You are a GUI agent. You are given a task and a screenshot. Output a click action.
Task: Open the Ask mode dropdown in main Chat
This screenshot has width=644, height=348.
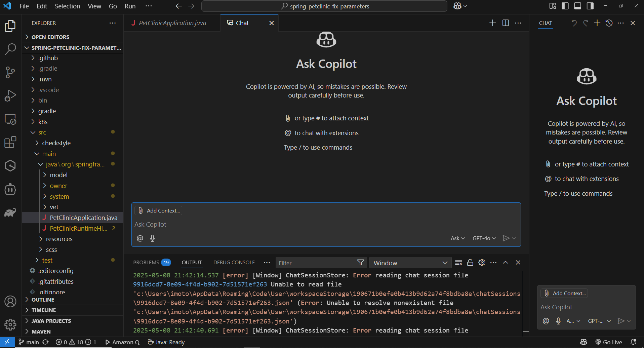458,238
